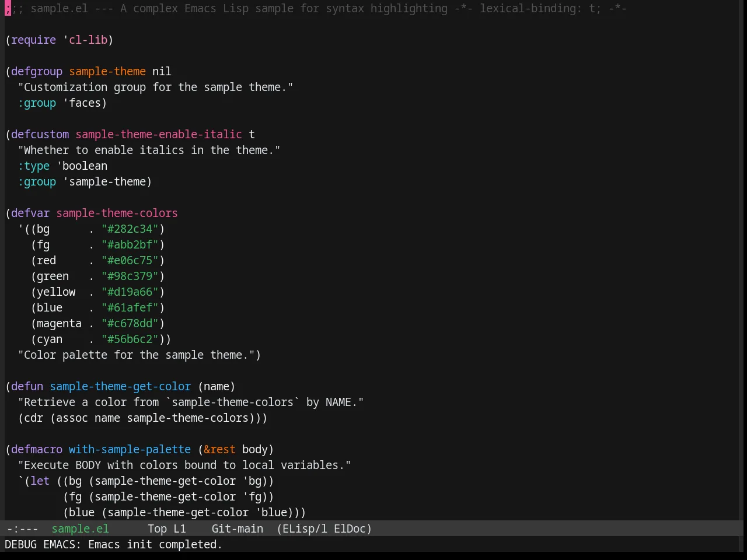Click the "#c678dd" color string
747x560 pixels.
click(130, 323)
